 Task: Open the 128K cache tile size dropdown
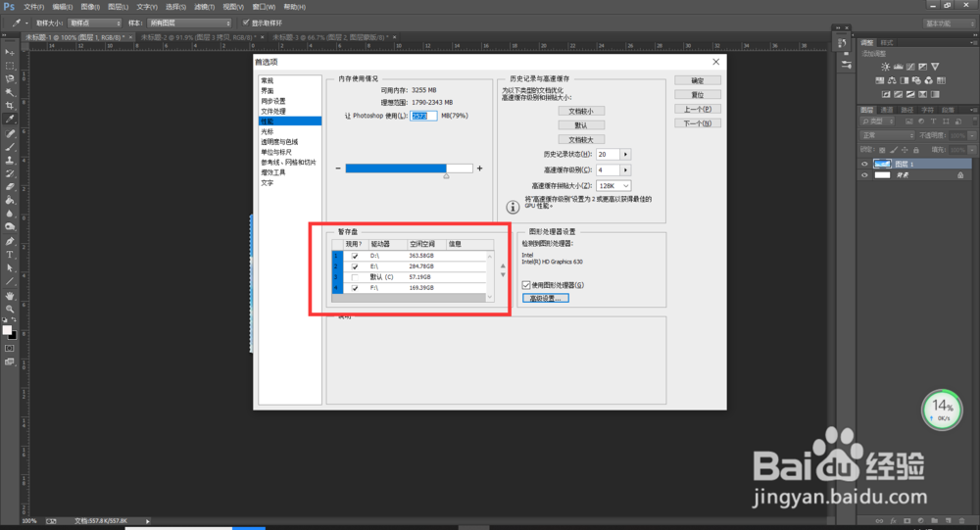pyautogui.click(x=613, y=185)
